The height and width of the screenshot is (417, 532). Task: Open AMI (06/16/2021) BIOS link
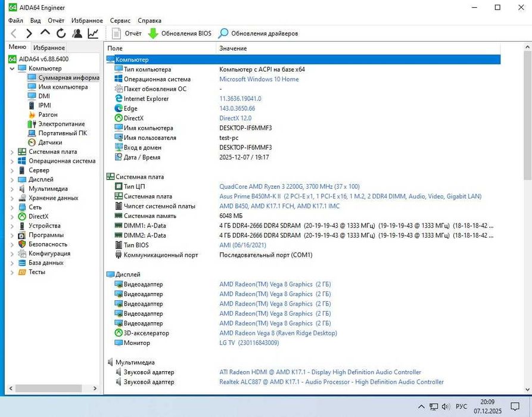pos(242,245)
